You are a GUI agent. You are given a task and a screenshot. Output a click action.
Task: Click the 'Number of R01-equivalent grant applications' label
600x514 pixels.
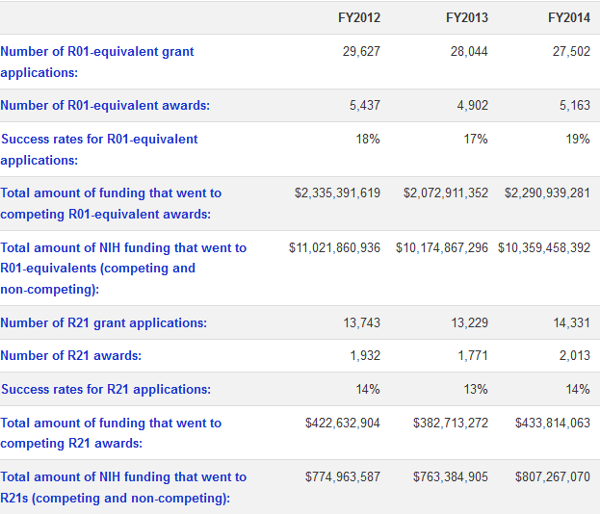pos(97,62)
